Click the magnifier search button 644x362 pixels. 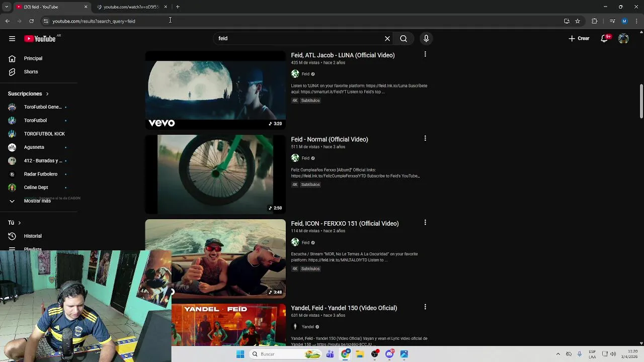point(404,39)
